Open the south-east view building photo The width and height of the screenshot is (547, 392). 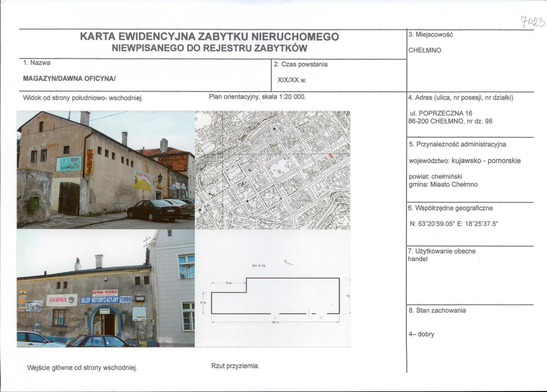(x=106, y=170)
